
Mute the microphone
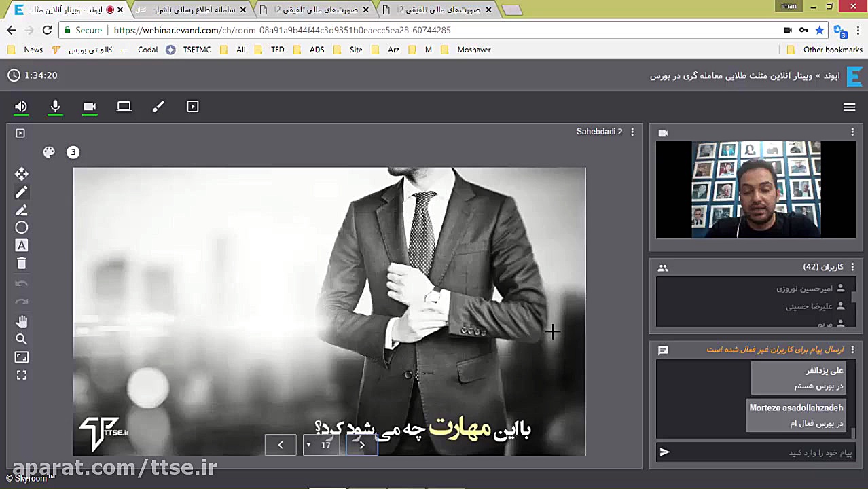tap(55, 107)
